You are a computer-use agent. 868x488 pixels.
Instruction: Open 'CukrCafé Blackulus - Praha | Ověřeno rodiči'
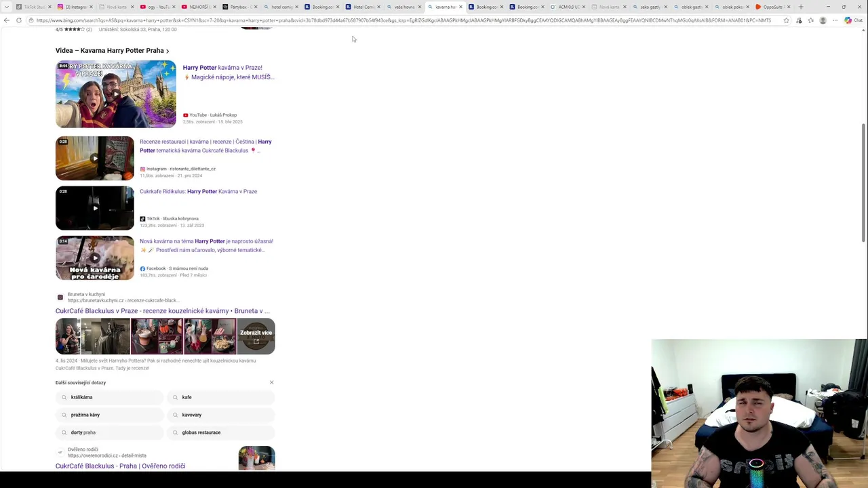point(120,466)
